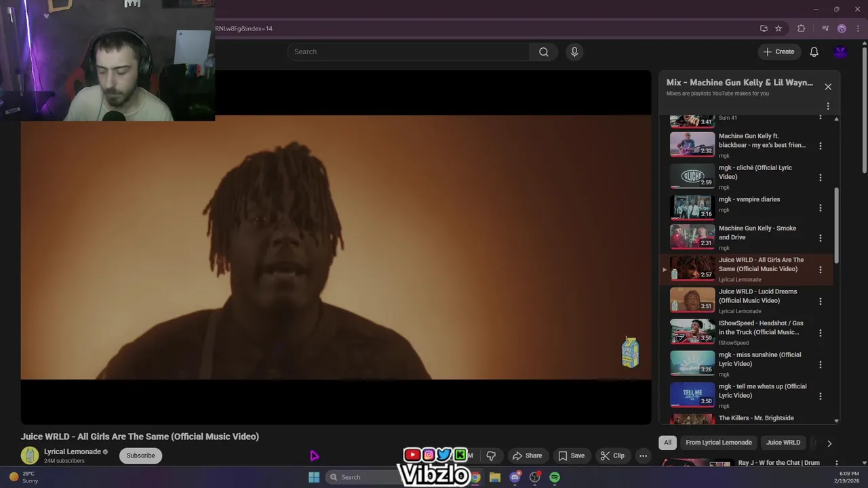The image size is (868, 488).
Task: Select the Juice WRLD filter chip
Action: (783, 443)
